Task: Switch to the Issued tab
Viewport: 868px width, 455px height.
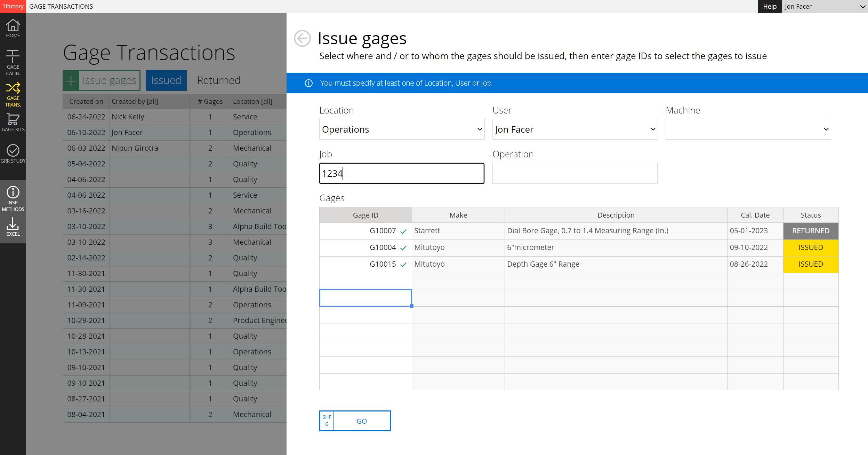Action: [166, 80]
